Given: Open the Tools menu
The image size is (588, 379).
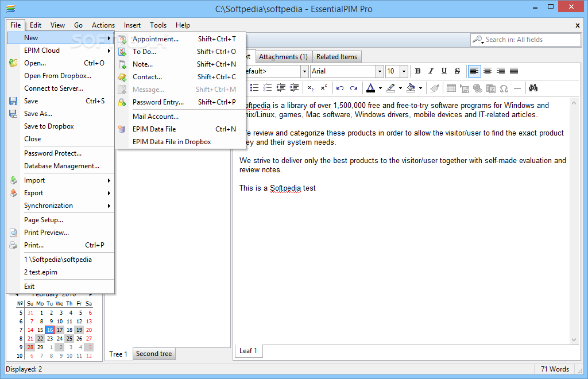Looking at the screenshot, I should 158,25.
